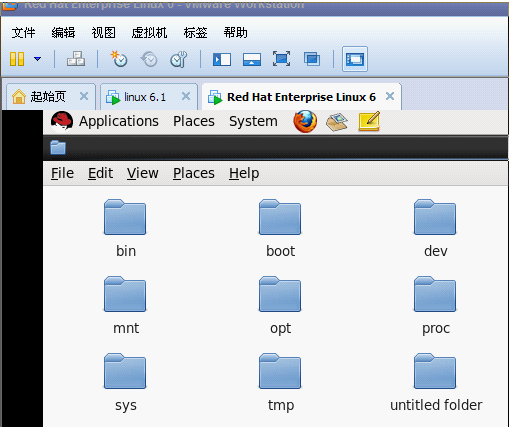Select the bin folder

pos(125,217)
